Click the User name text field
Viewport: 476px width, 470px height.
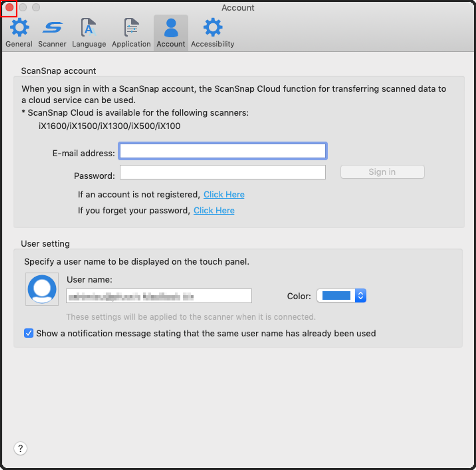(x=159, y=296)
